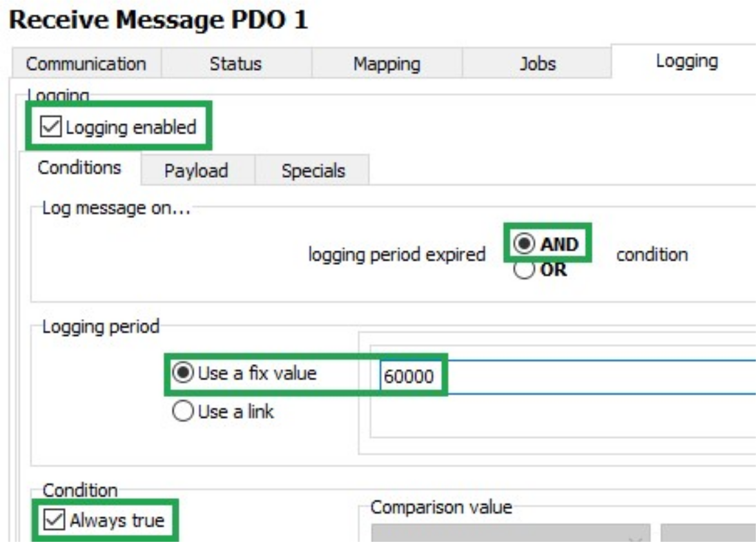Show the Specials sub-tab
Viewport: 756px width, 542px height.
(x=313, y=171)
